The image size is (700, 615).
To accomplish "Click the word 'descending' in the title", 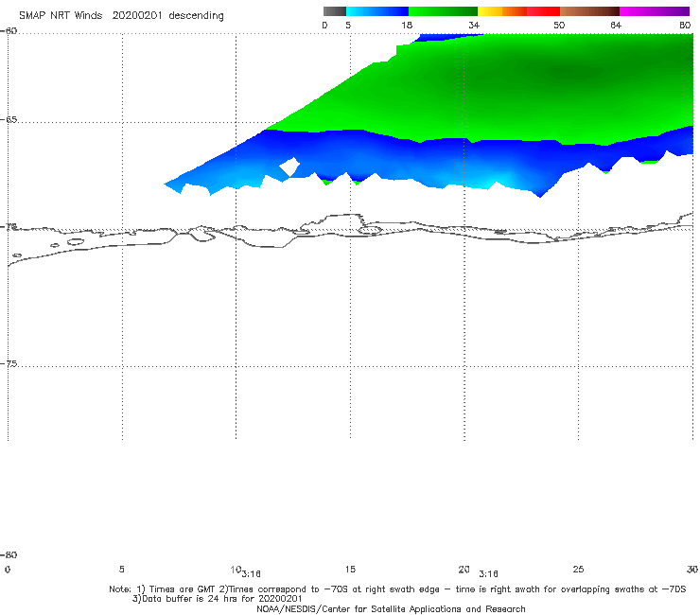I will point(197,16).
